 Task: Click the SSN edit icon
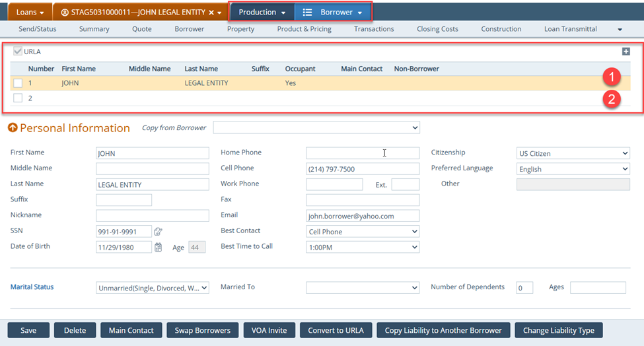click(x=159, y=231)
